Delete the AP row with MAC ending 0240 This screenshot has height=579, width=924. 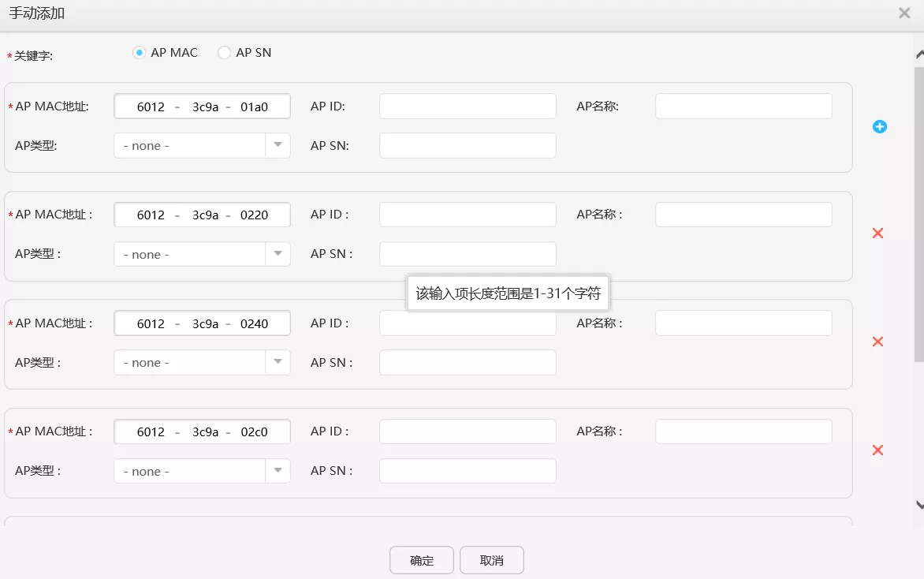pos(877,342)
